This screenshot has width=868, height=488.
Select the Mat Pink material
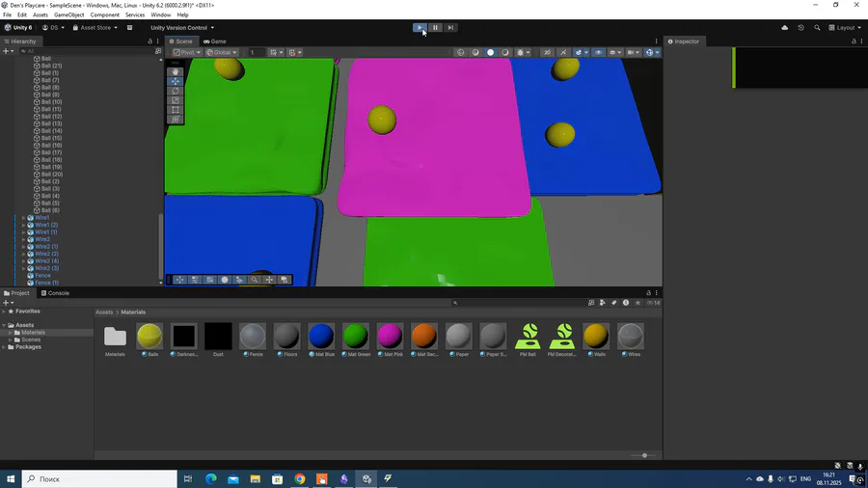coord(390,340)
